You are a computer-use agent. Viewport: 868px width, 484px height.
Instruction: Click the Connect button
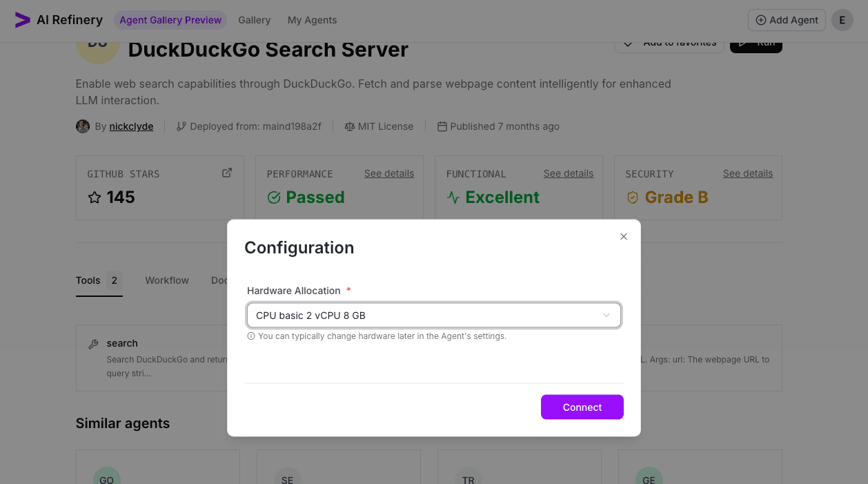[582, 407]
